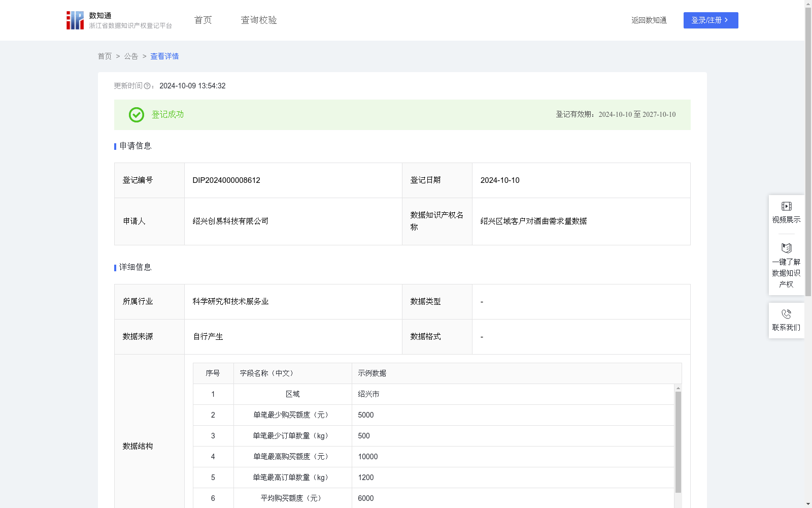This screenshot has height=508, width=812.
Task: Click 单笔最少购买额度（元） field cell
Action: coord(292,415)
